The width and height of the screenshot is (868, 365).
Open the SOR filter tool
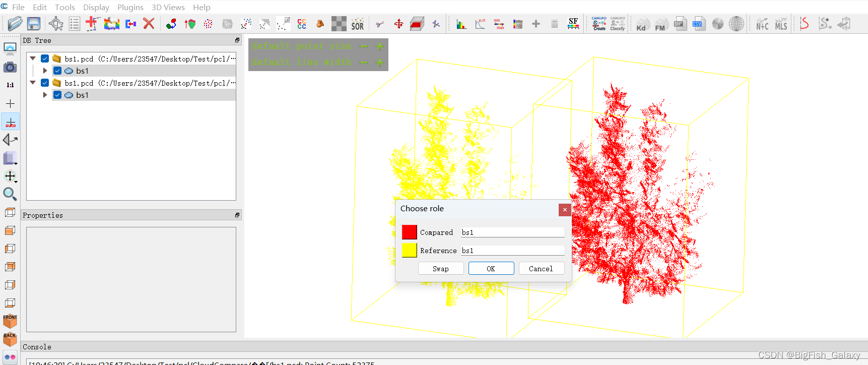[x=358, y=24]
